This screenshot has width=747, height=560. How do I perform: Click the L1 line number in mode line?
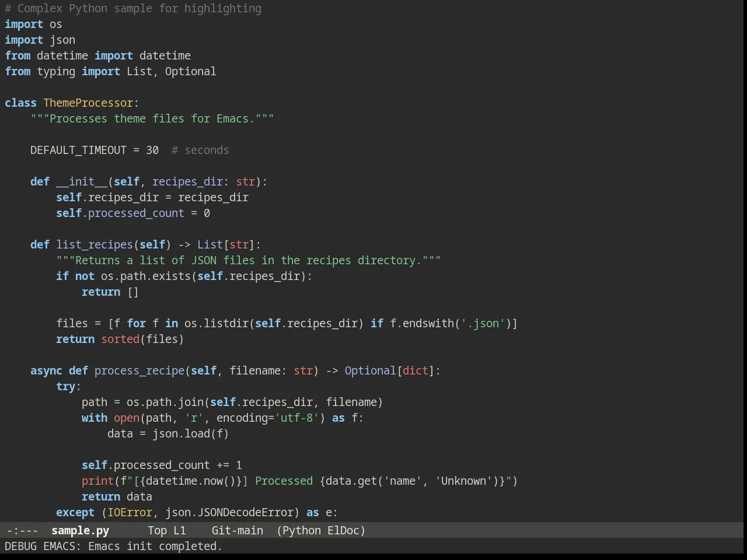tap(179, 530)
